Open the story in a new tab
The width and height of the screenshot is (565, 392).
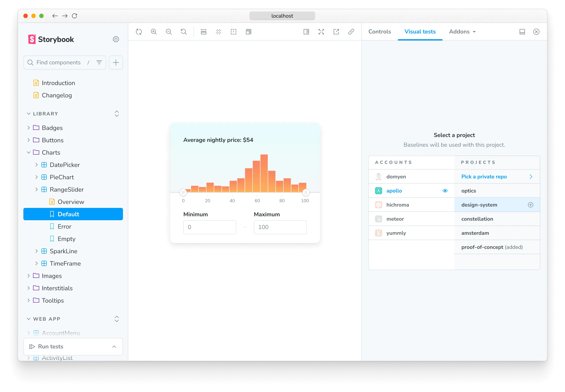[336, 32]
